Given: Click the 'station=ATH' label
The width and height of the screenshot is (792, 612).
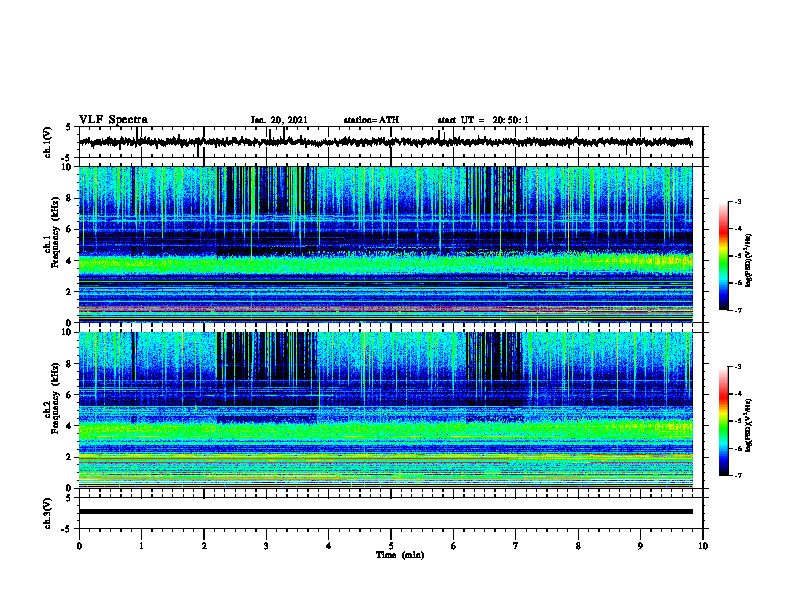Looking at the screenshot, I should (x=371, y=120).
